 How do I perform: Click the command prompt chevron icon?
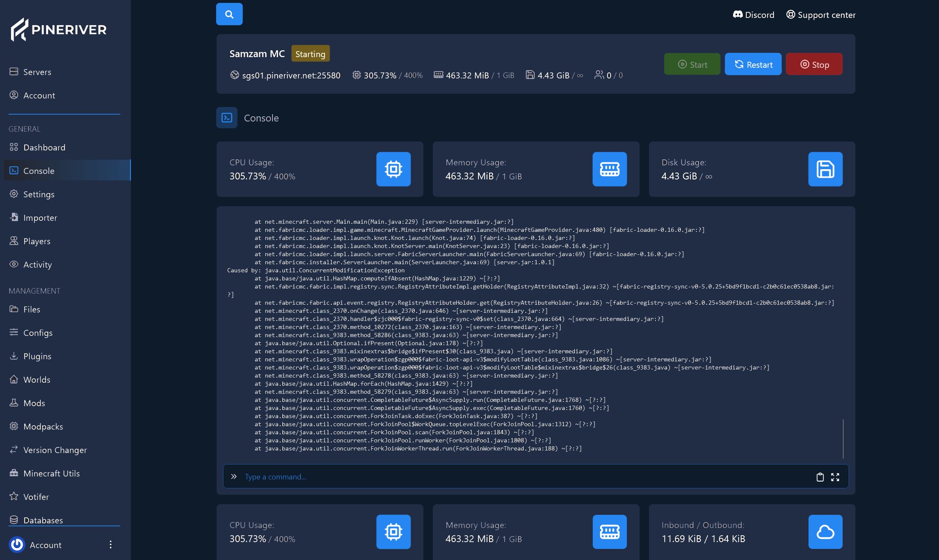click(x=234, y=476)
